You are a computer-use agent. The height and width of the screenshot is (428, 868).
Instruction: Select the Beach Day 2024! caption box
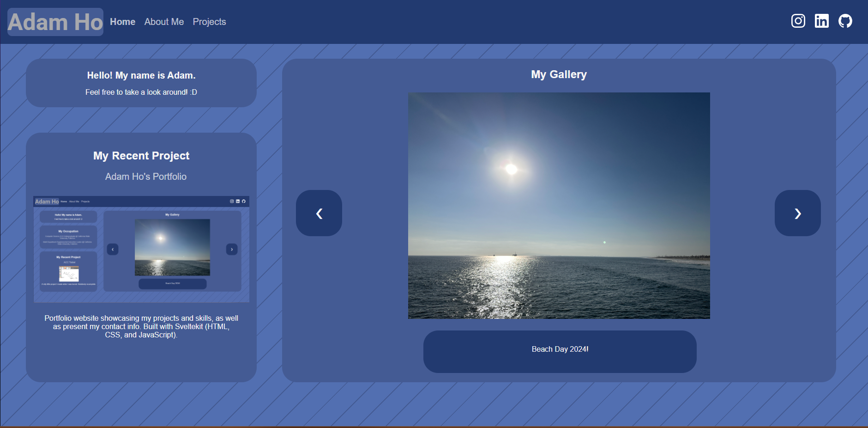pyautogui.click(x=560, y=351)
